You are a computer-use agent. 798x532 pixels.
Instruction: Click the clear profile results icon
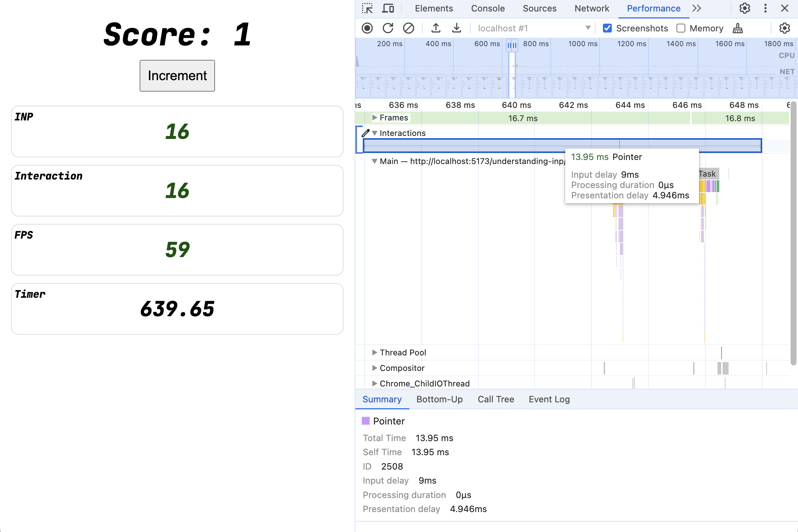coord(409,28)
